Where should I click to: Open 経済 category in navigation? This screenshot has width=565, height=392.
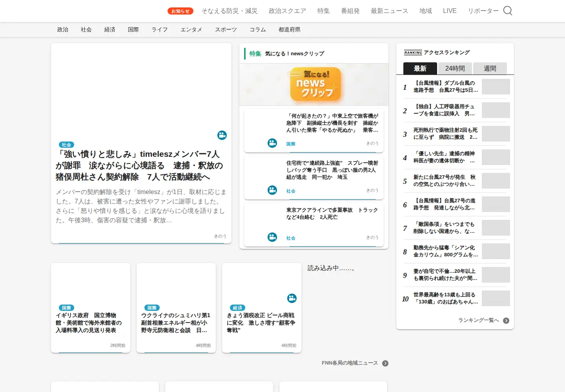coord(110,30)
